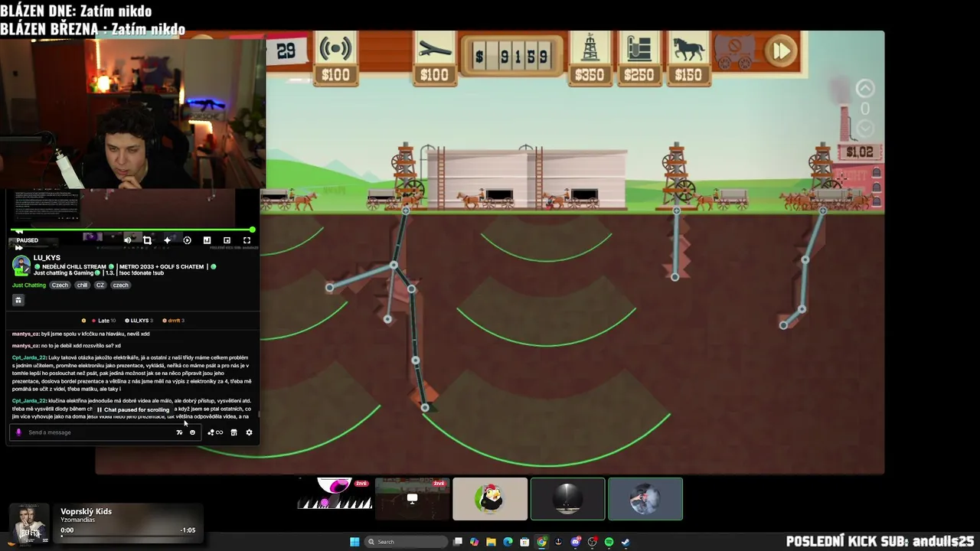This screenshot has height=551, width=980.
Task: Open chat settings gear
Action: coord(249,432)
